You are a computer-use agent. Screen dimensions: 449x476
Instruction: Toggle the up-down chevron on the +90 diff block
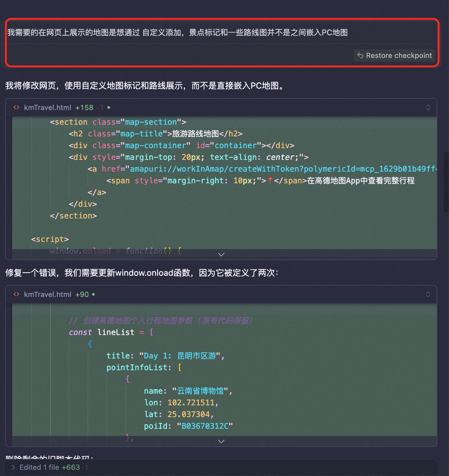428,294
